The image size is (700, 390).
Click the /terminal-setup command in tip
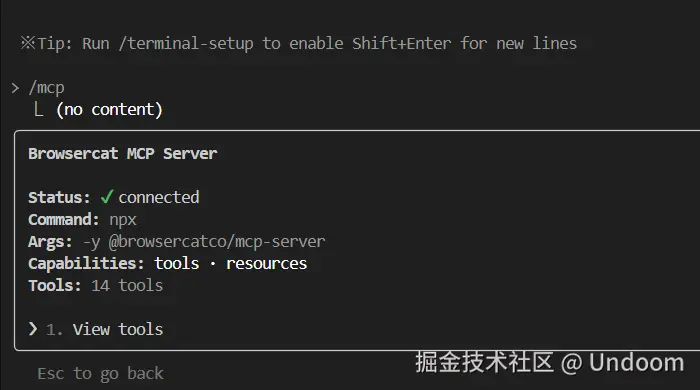186,44
